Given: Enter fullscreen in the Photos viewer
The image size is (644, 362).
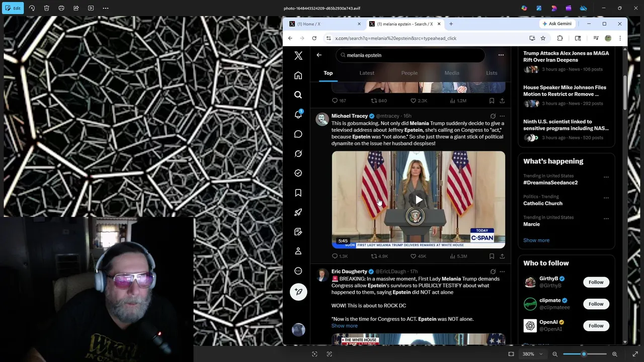Looking at the screenshot, I should [x=635, y=354].
